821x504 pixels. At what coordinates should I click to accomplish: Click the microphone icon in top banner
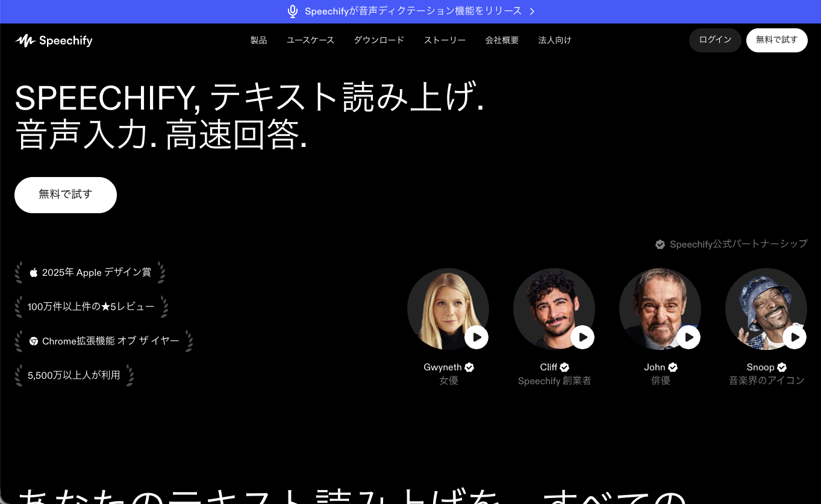point(293,11)
